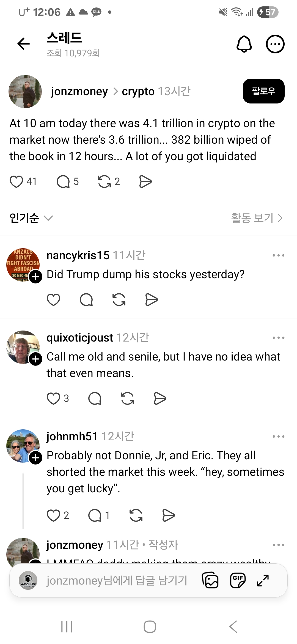Open 활동 보기 activity view
This screenshot has height=644, width=297.
pos(257,218)
